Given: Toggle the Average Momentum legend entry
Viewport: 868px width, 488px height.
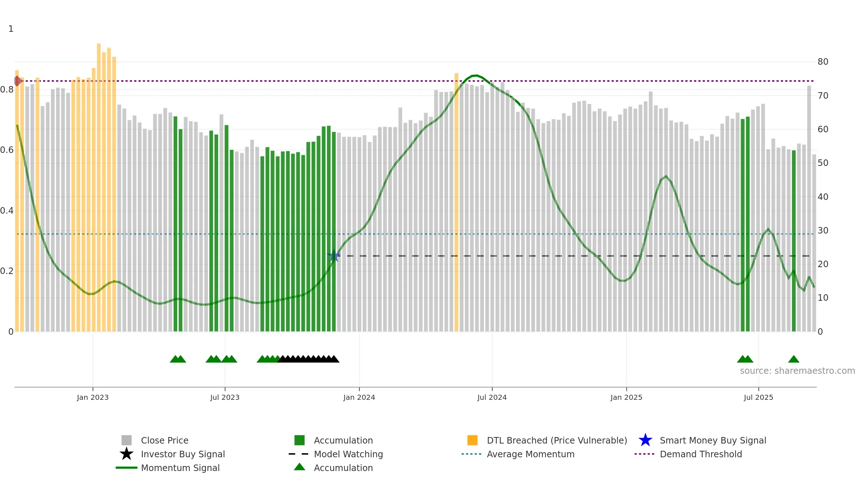Looking at the screenshot, I should click(530, 454).
